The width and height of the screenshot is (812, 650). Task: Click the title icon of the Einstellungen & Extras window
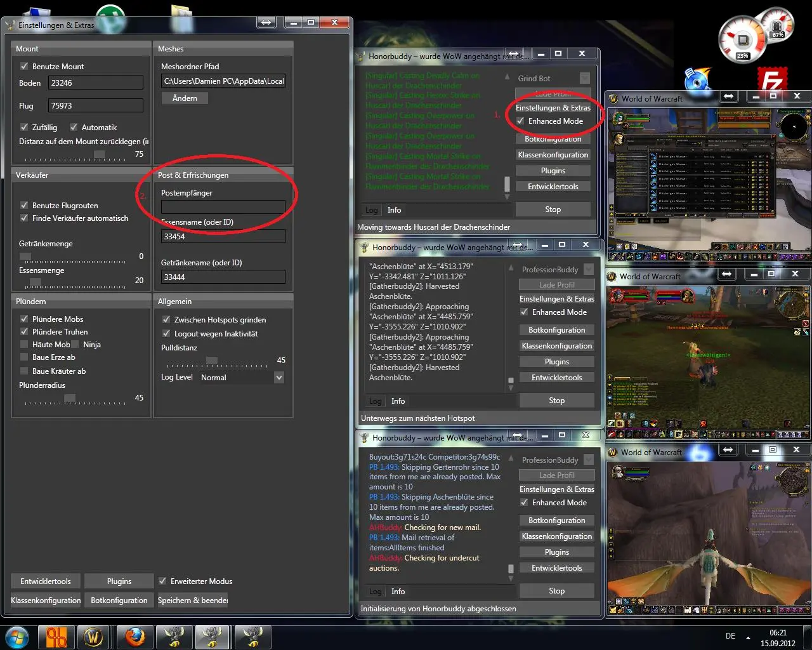(x=10, y=25)
